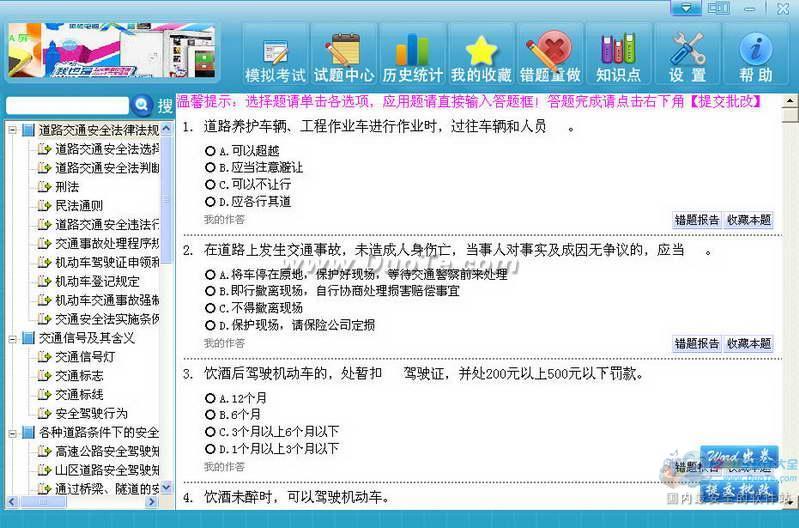Image resolution: width=799 pixels, height=528 pixels.
Task: Click the search input field
Action: [x=67, y=105]
